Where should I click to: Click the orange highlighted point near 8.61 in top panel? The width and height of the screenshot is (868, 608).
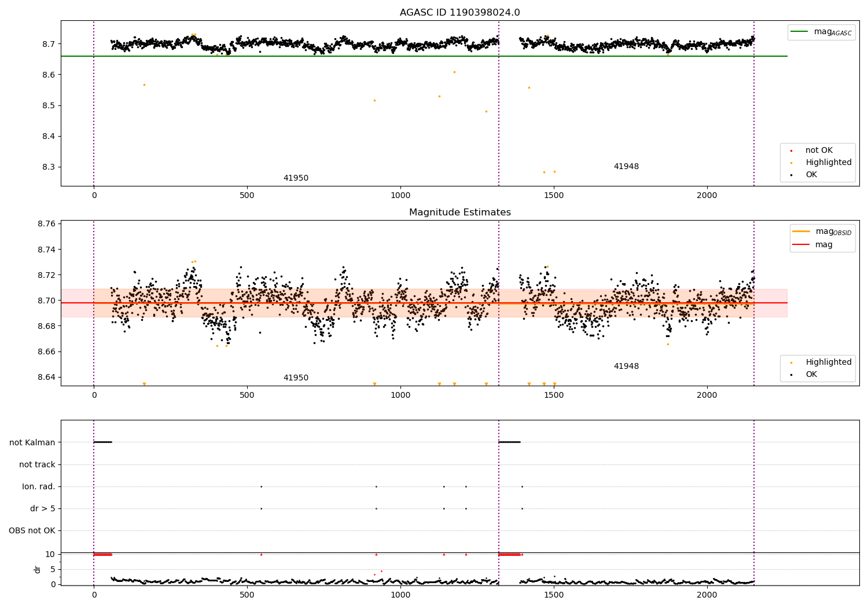[x=454, y=72]
